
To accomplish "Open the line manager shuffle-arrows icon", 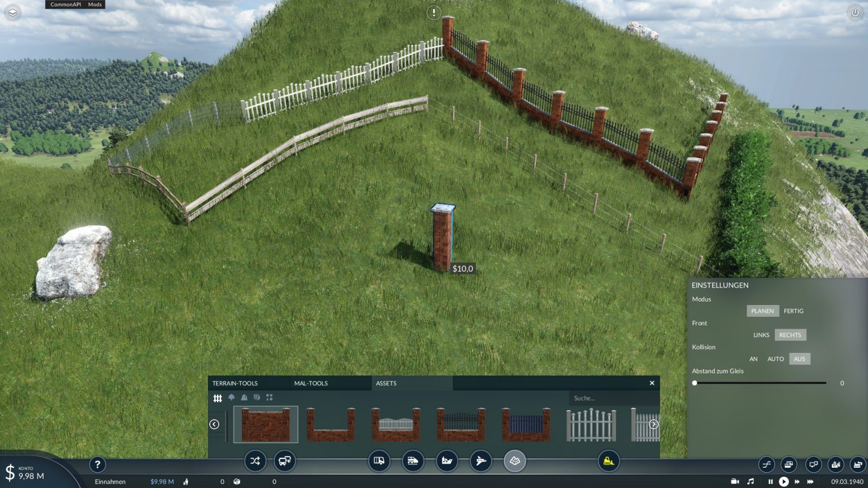I will 255,461.
